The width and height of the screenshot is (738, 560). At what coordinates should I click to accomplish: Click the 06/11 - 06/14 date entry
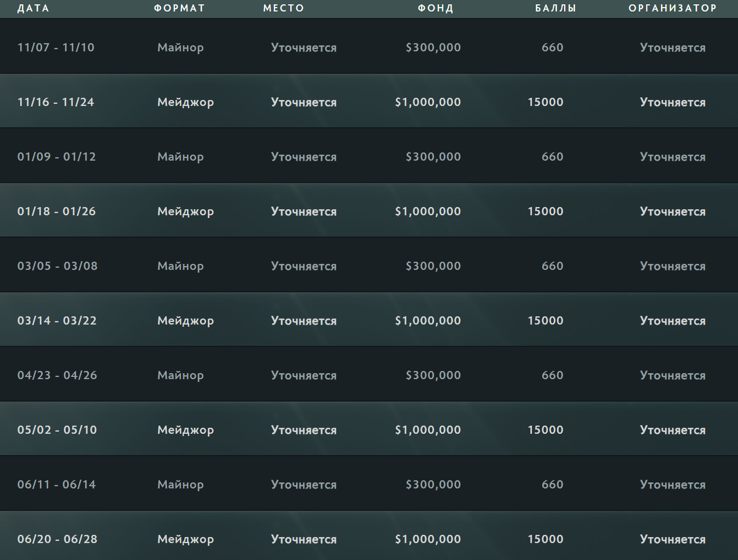tap(56, 485)
